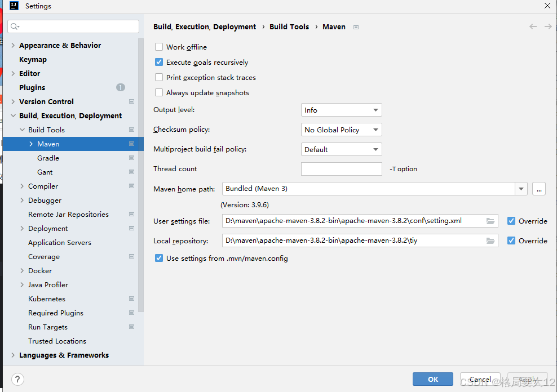Click project-scope icon beside Kubernetes
Image resolution: width=557 pixels, height=392 pixels.
click(131, 299)
